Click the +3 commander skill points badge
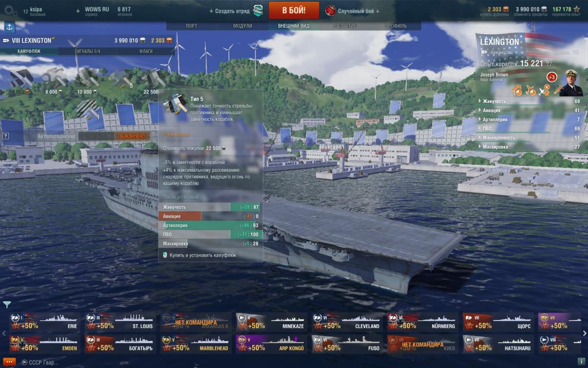 tap(551, 77)
